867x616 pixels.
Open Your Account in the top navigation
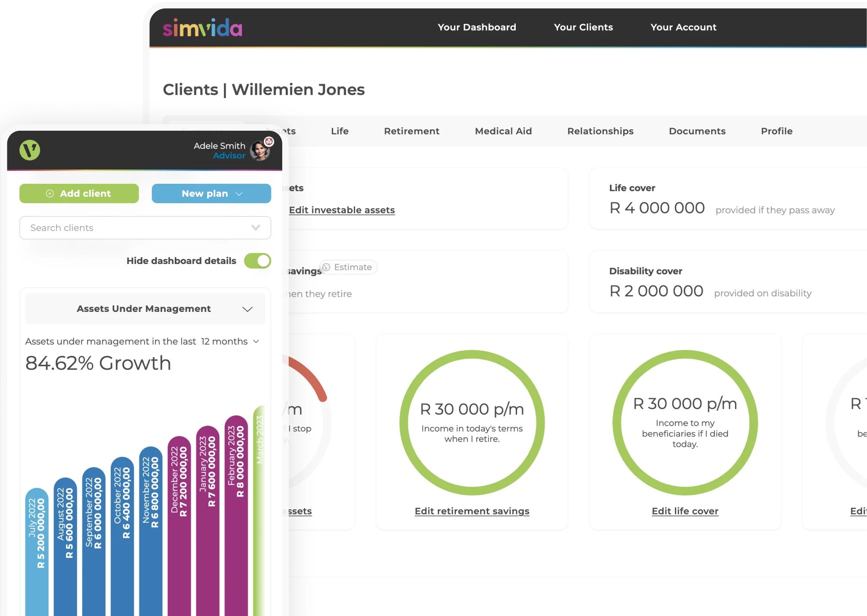[x=684, y=27]
